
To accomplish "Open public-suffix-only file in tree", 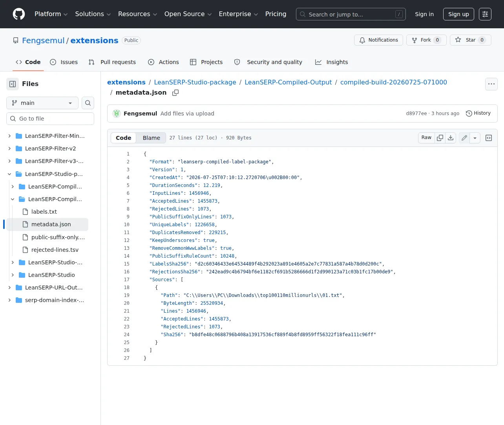I will point(58,237).
